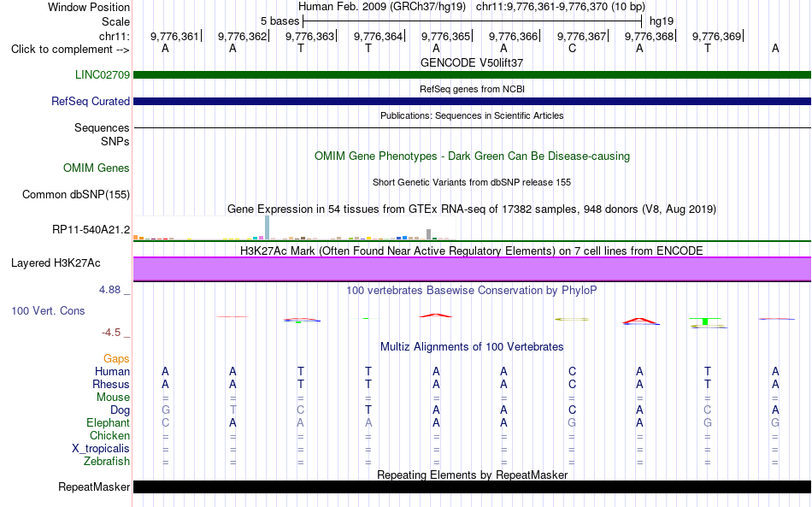Click the Scale label
This screenshot has height=507, width=812.
coord(116,21)
